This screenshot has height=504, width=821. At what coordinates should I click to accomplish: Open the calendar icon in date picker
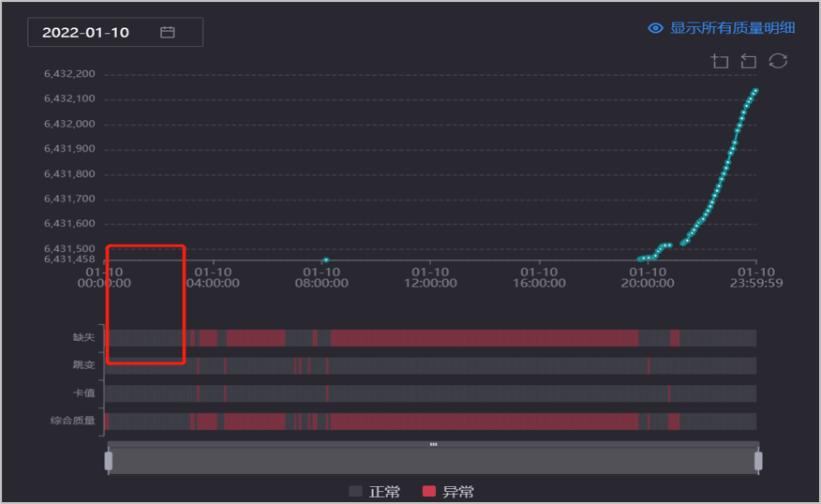click(x=168, y=33)
